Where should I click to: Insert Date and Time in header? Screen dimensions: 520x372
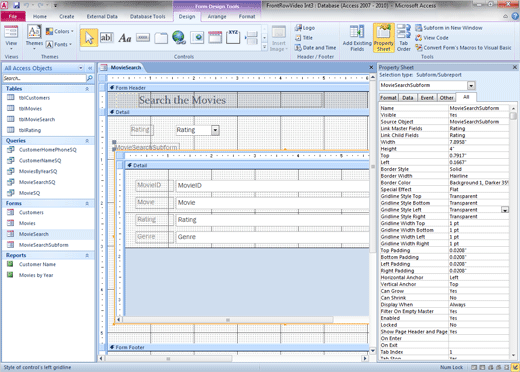click(x=315, y=48)
